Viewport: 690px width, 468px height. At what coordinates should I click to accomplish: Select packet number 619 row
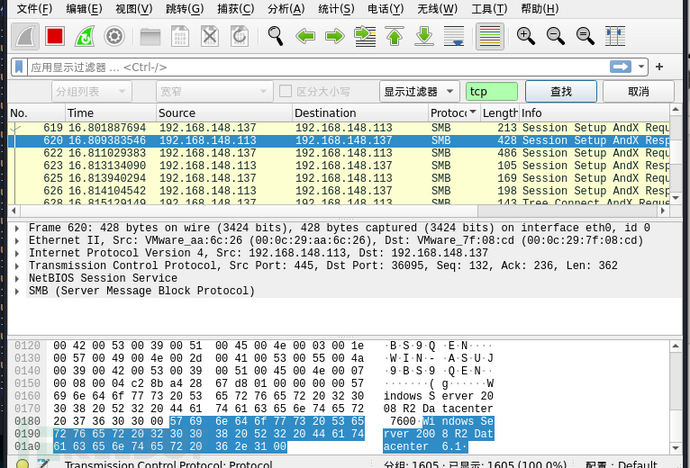(x=339, y=128)
